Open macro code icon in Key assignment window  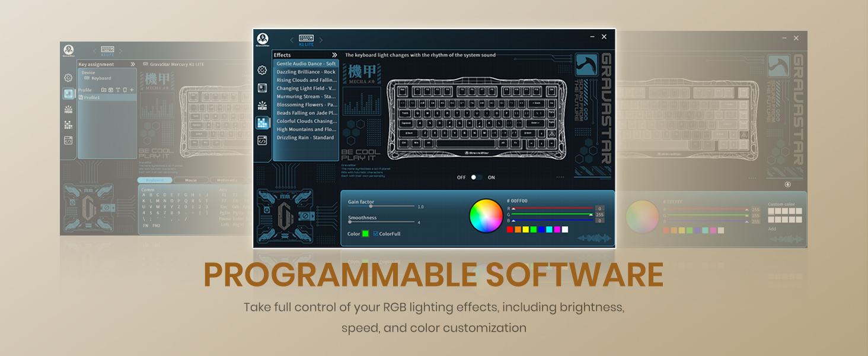pos(68,141)
